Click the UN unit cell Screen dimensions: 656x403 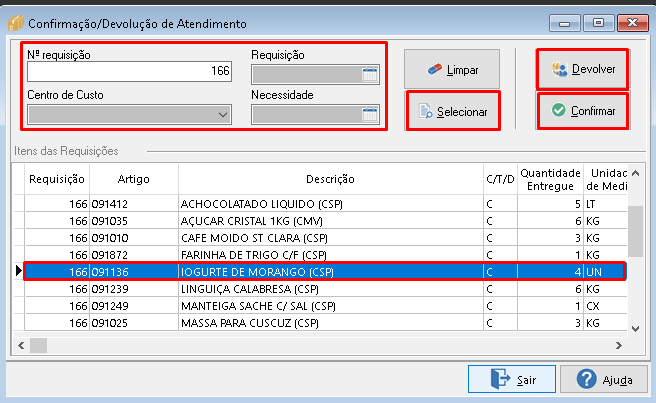(605, 272)
